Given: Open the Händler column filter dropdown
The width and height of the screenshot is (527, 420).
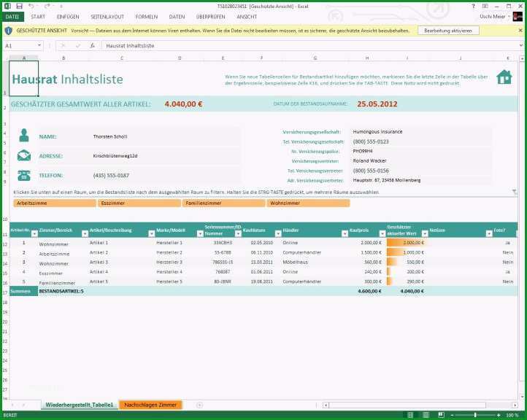Looking at the screenshot, I should pos(345,233).
